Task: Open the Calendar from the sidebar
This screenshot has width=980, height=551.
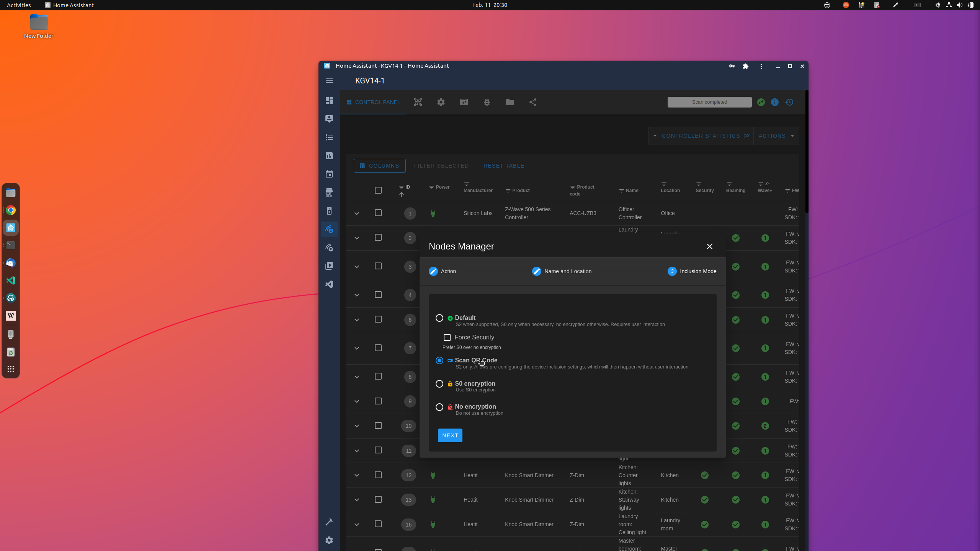Action: click(x=329, y=174)
